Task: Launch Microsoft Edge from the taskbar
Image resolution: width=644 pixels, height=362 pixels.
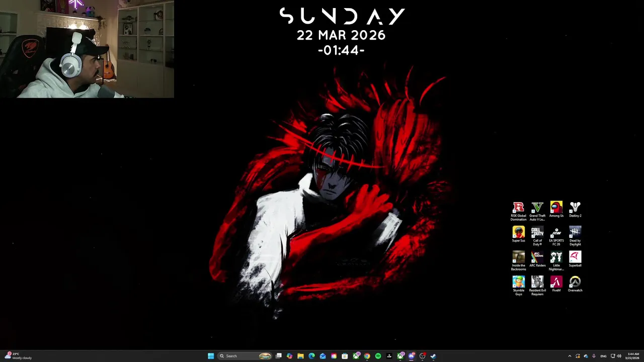Action: click(311, 356)
